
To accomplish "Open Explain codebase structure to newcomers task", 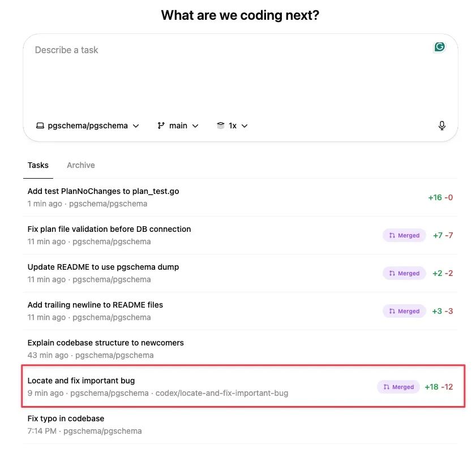I will [x=105, y=343].
